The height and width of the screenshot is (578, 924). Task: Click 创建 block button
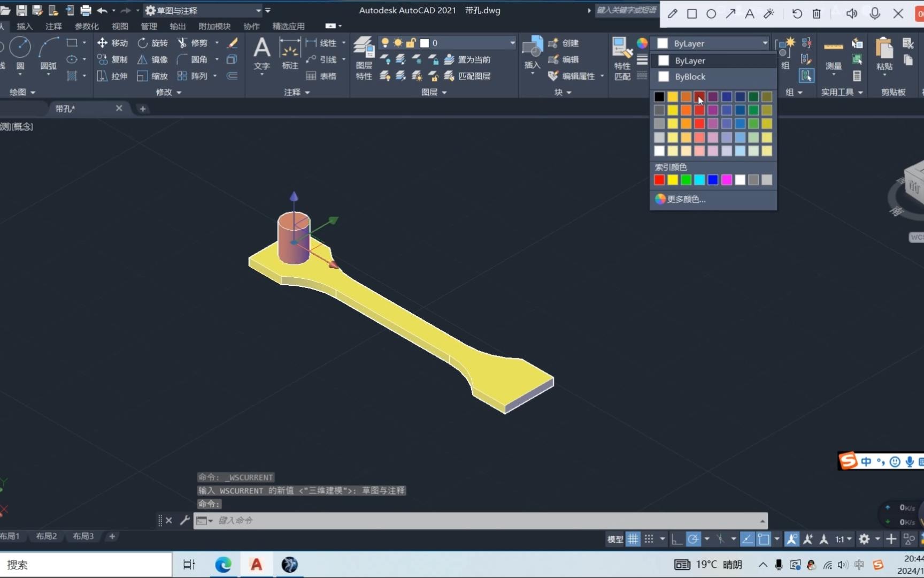(564, 43)
